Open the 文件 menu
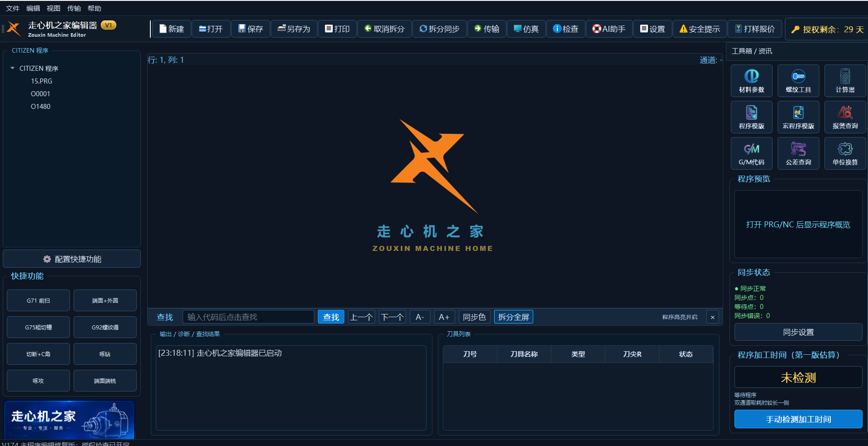 [x=13, y=8]
